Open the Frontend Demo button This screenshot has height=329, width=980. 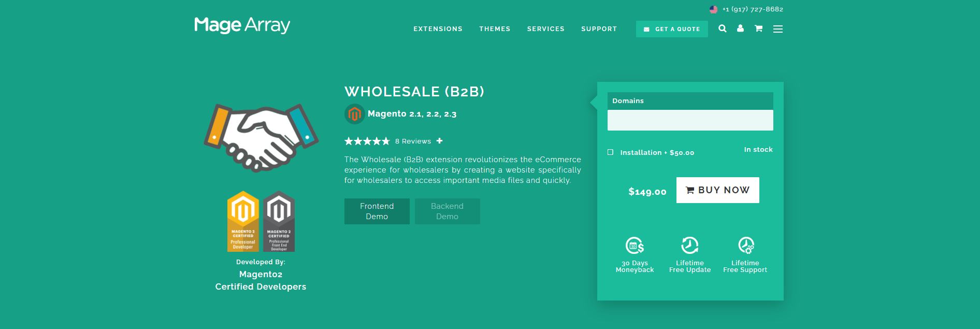click(x=377, y=211)
